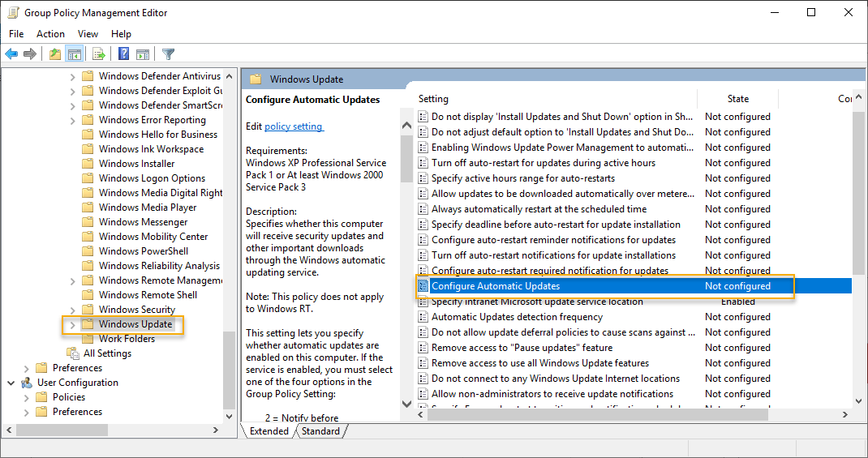Image resolution: width=868 pixels, height=458 pixels.
Task: Click the Forward arrow toolbar icon
Action: coord(30,54)
